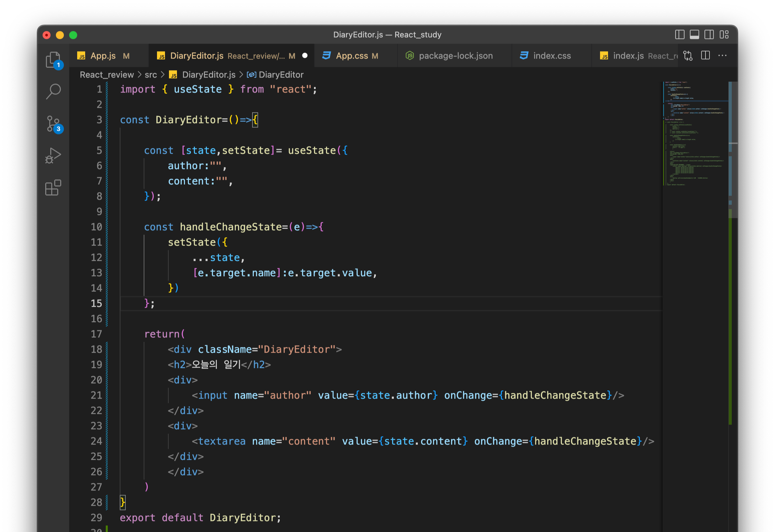Open the Run and Debug view
Viewport: 775px width, 532px height.
[53, 155]
